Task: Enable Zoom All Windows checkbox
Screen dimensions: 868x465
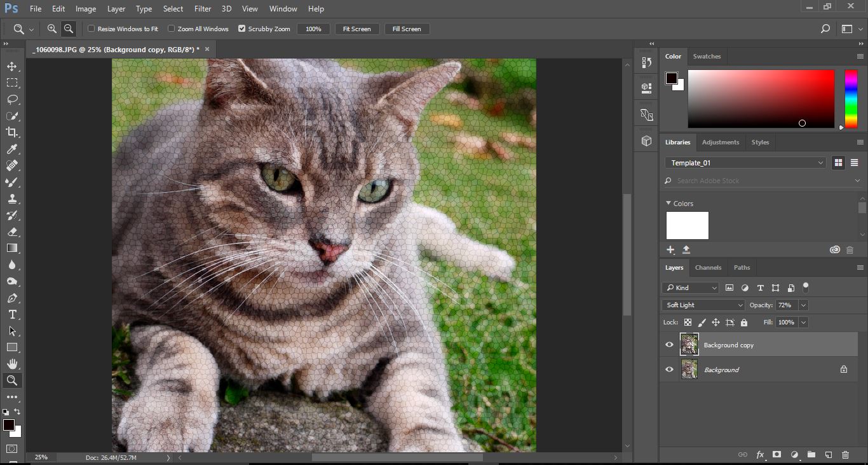Action: 171,29
